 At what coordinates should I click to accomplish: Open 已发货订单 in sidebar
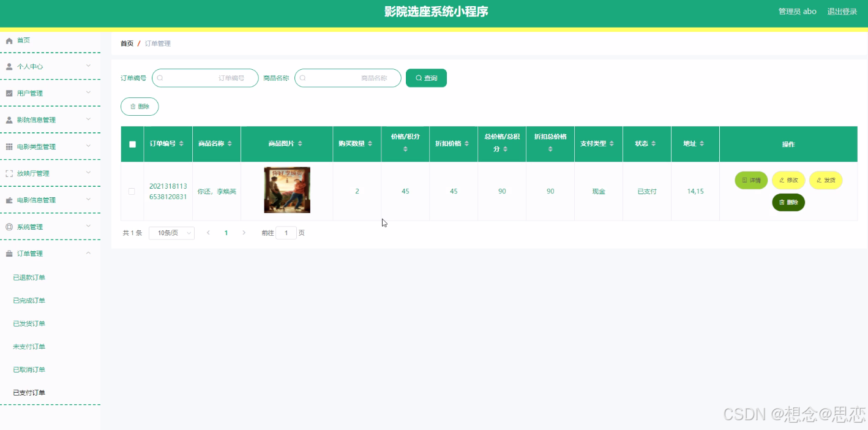pyautogui.click(x=29, y=323)
